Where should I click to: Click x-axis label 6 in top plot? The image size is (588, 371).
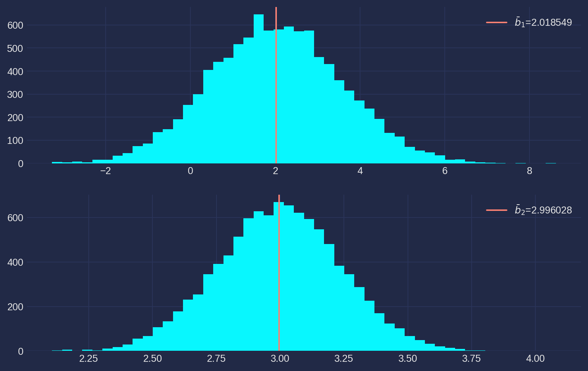coord(445,171)
